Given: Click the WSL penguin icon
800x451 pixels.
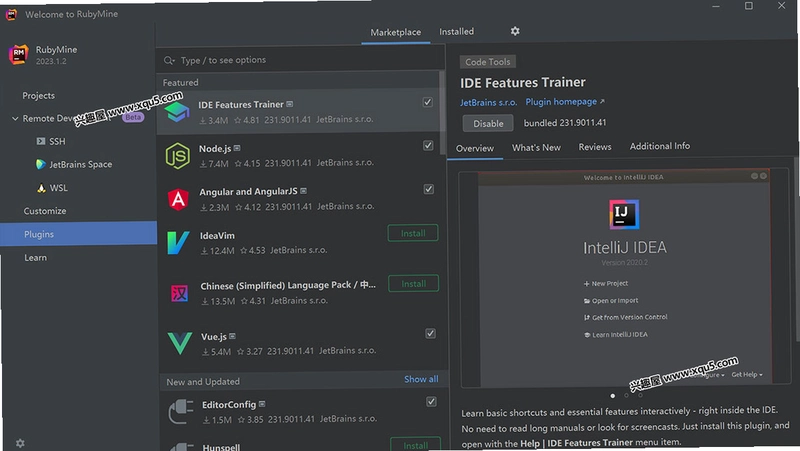Looking at the screenshot, I should pos(41,188).
